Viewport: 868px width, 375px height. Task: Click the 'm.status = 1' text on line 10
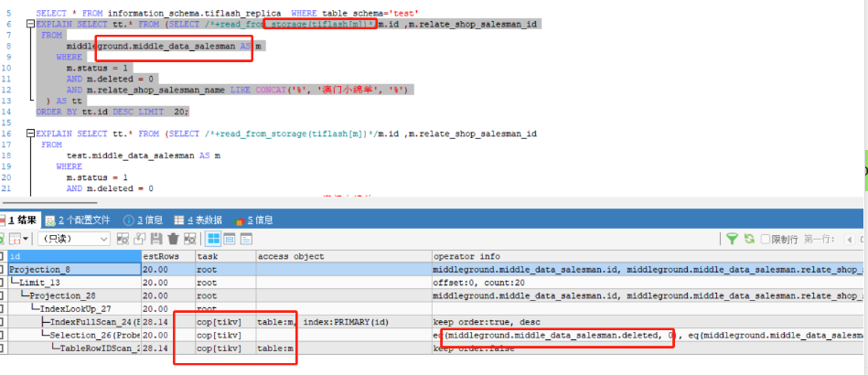tap(97, 68)
